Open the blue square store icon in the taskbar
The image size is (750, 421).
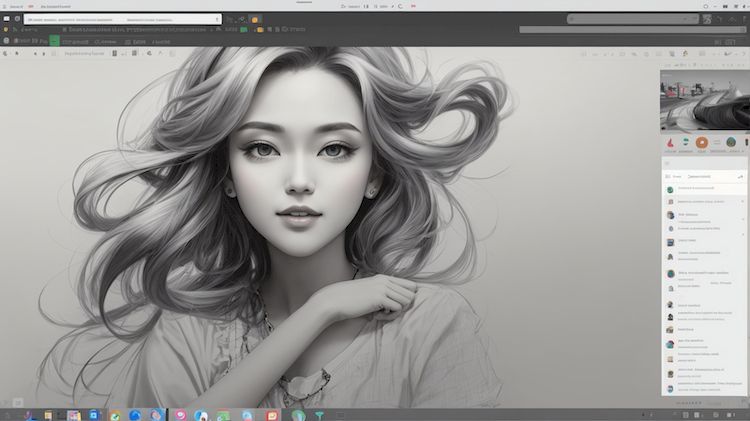click(94, 415)
